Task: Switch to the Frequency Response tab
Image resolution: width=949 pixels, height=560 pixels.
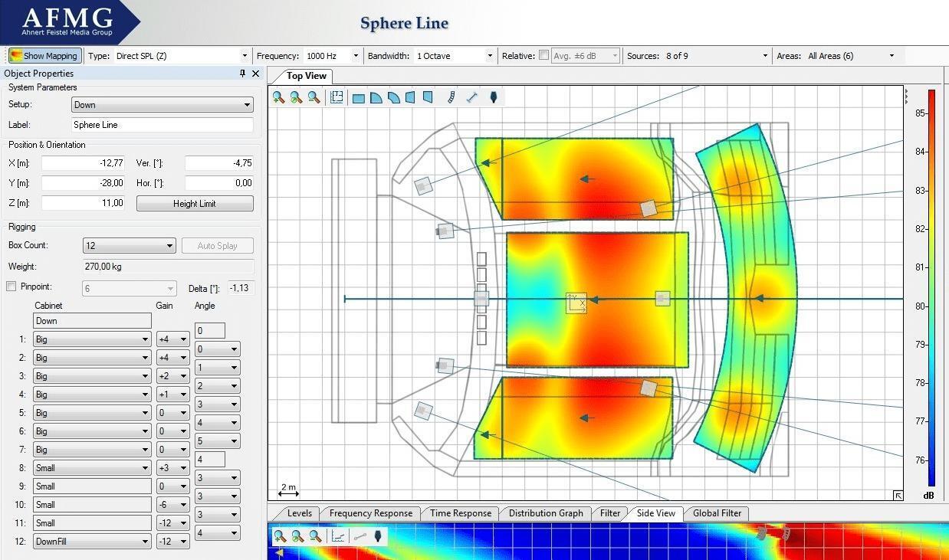Action: [370, 513]
